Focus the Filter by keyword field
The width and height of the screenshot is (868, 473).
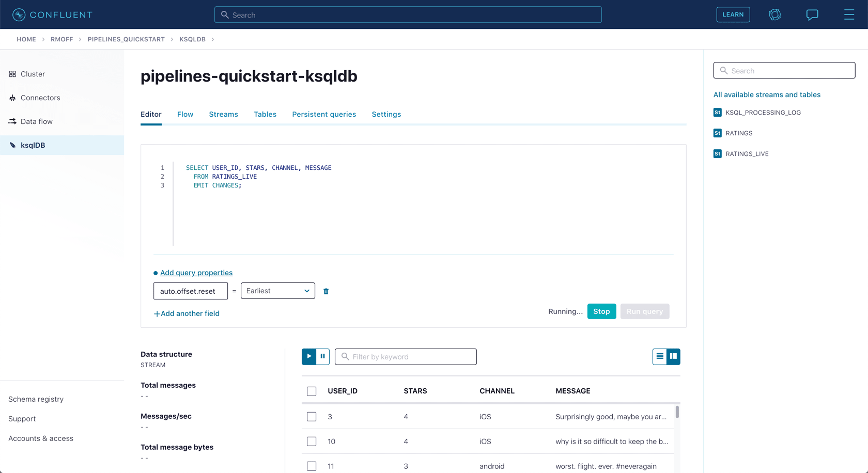coord(406,357)
